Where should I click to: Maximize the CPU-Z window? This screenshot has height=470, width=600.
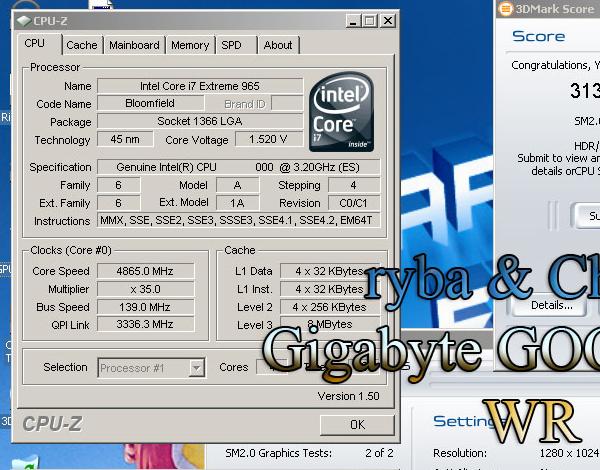(370, 20)
